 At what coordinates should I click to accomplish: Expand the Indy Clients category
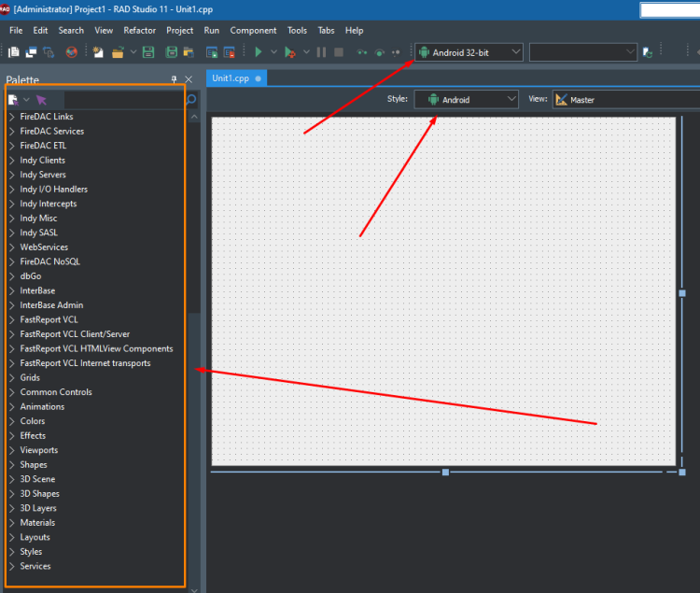point(12,161)
